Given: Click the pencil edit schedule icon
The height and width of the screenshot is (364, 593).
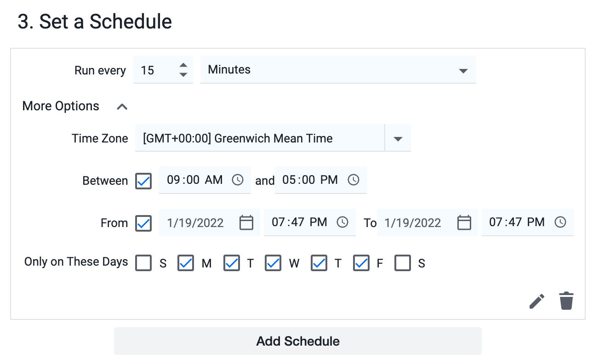Looking at the screenshot, I should click(536, 301).
